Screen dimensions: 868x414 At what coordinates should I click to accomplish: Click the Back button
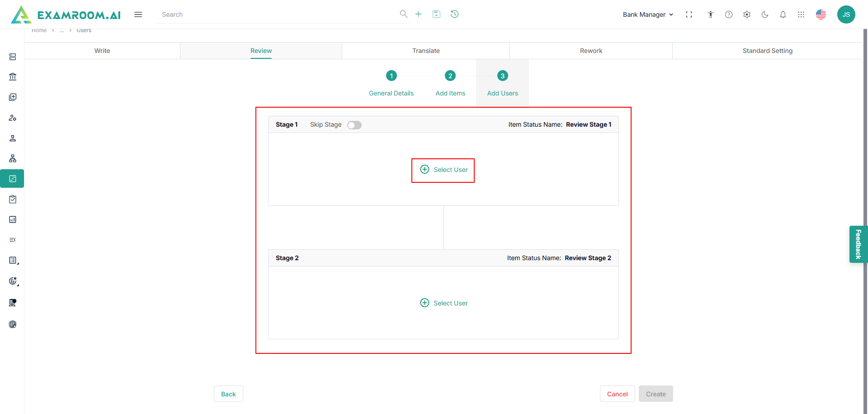click(x=228, y=394)
